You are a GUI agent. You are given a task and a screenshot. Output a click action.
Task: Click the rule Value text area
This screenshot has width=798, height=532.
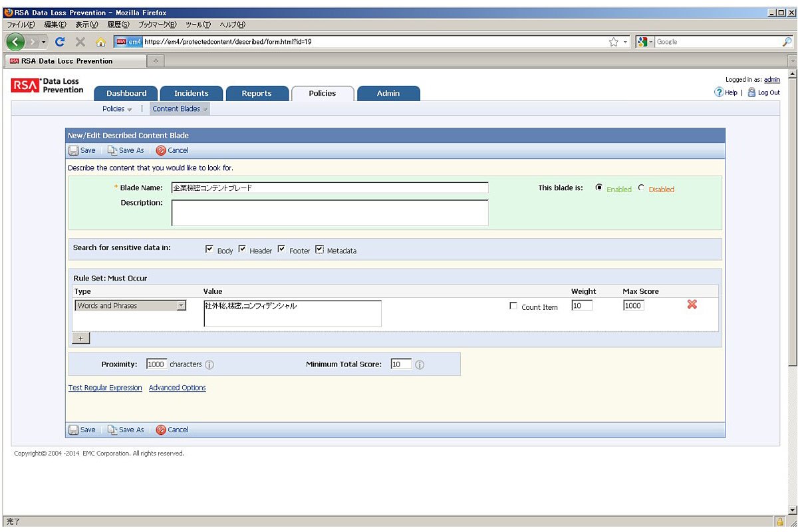(x=293, y=314)
